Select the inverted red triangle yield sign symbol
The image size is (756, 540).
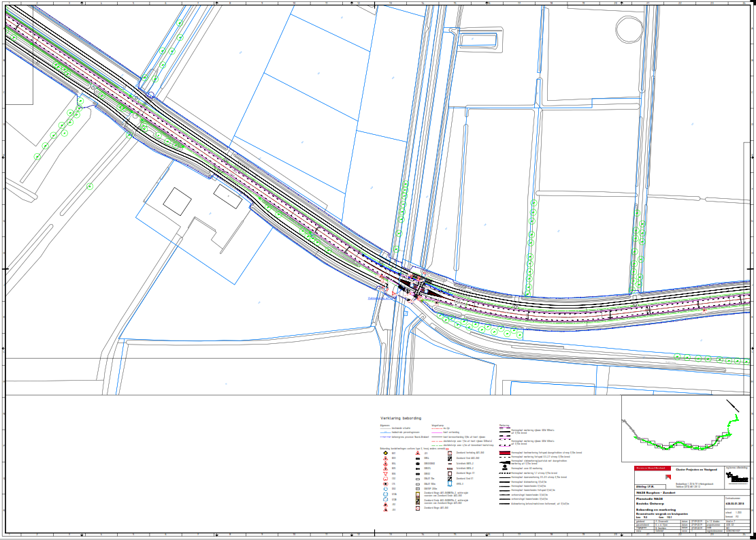(x=384, y=473)
